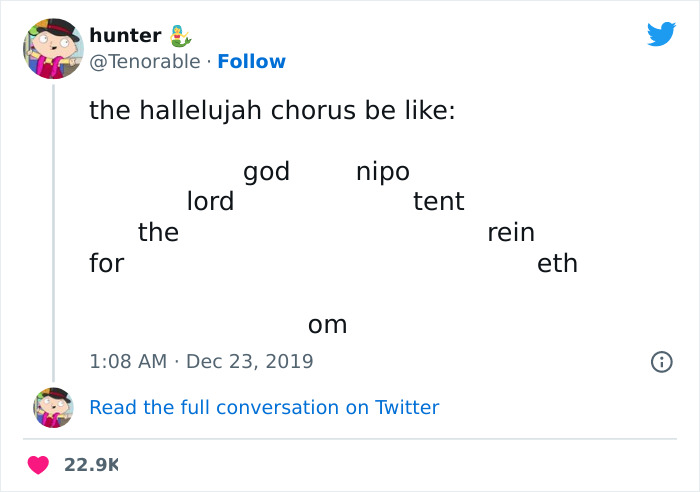Click the word "eth" in the tweet
Screen dimensions: 700x492
[557, 264]
